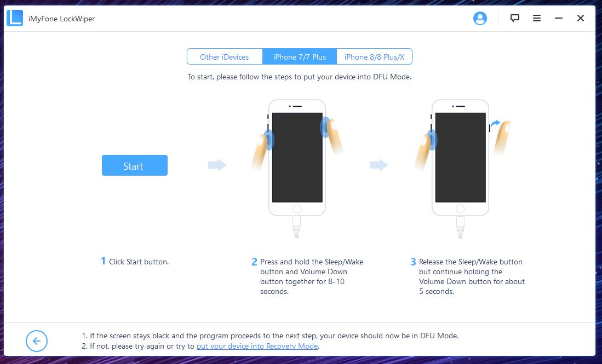Open the user account profile icon
Viewport: 602px width, 364px height.
(x=480, y=18)
